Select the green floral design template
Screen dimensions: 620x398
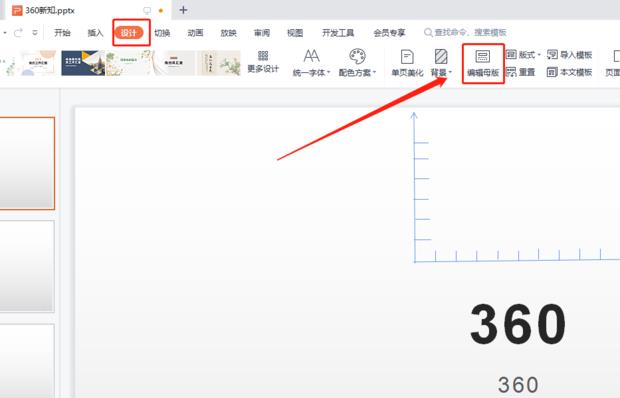coord(129,63)
